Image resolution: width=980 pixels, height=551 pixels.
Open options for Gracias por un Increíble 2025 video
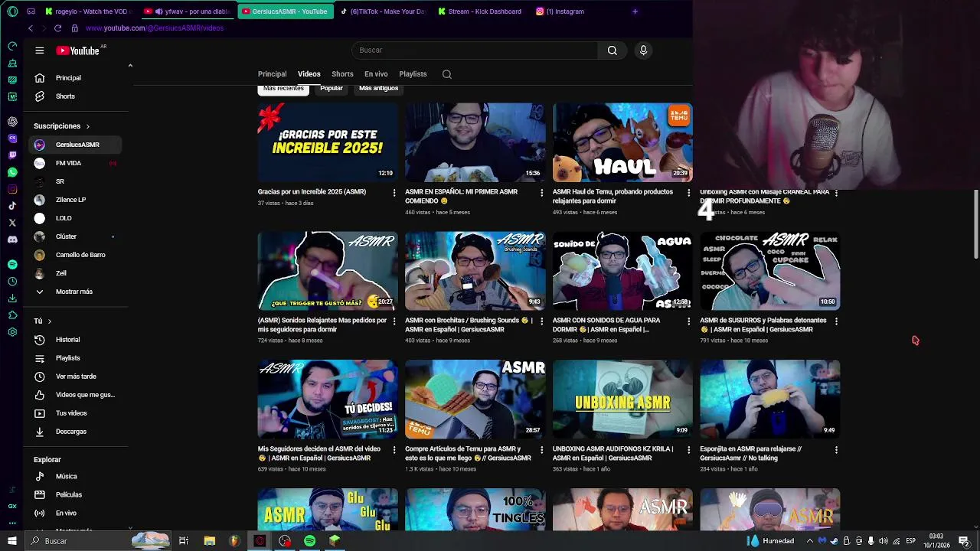pos(394,192)
